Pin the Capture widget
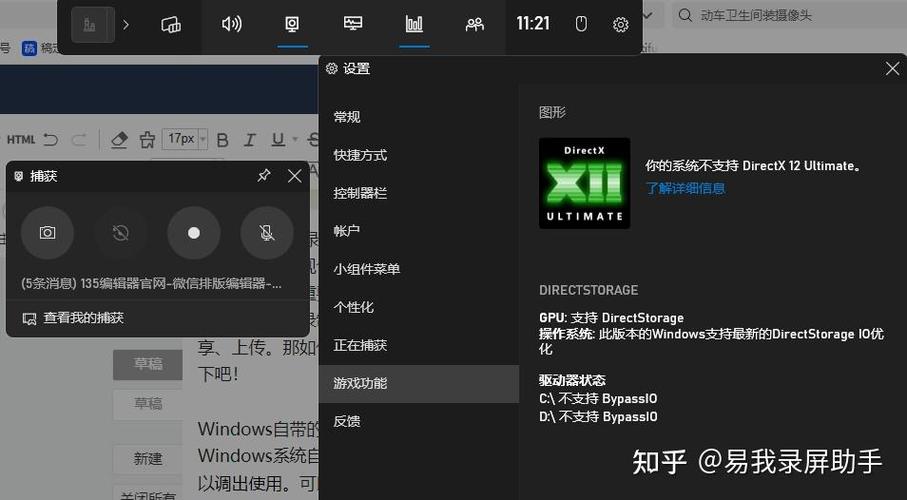The width and height of the screenshot is (907, 500). click(264, 175)
